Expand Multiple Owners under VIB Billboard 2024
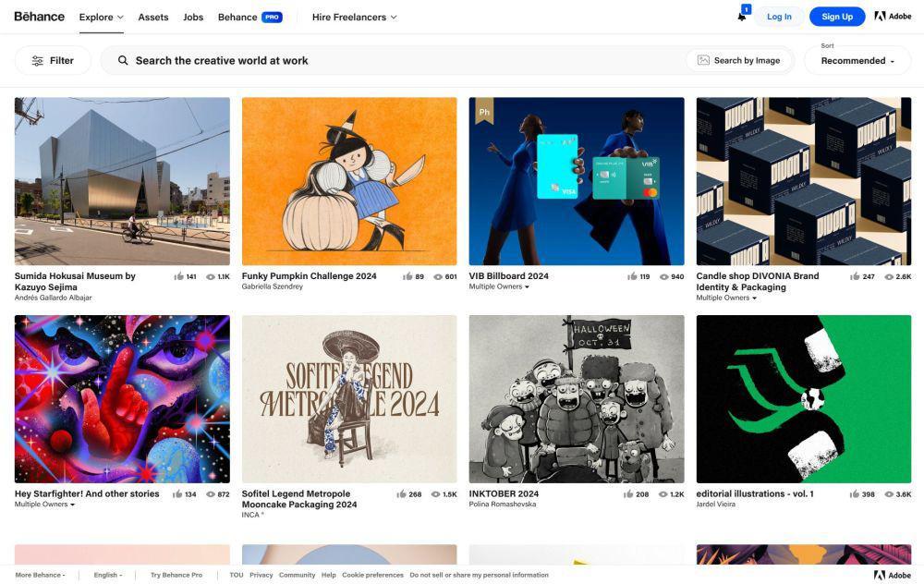This screenshot has width=924, height=584. [499, 286]
